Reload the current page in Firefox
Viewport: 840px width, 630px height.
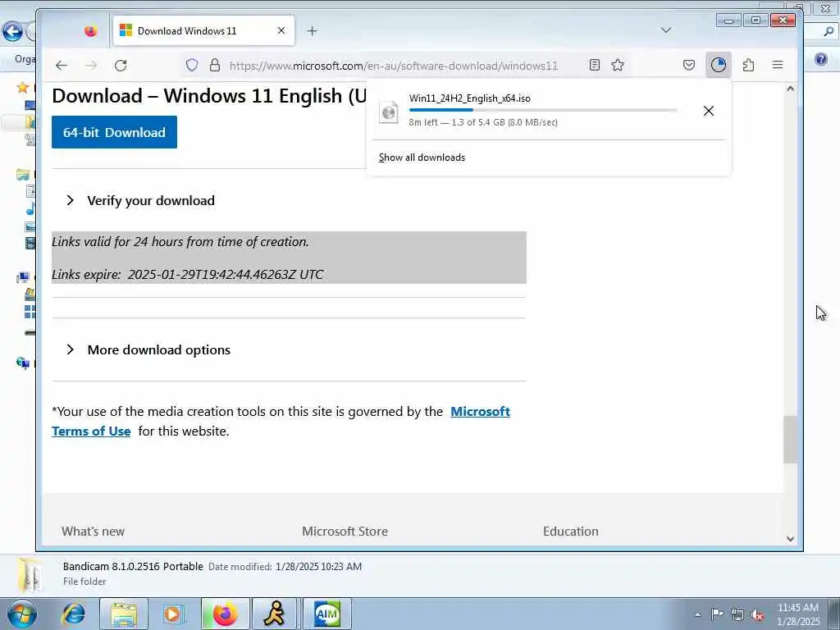tap(121, 66)
